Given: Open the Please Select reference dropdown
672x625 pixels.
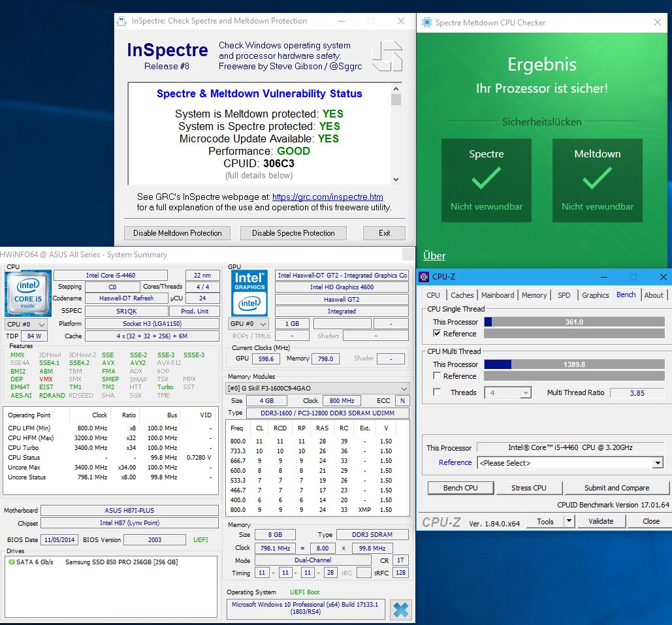Looking at the screenshot, I should pos(658,463).
